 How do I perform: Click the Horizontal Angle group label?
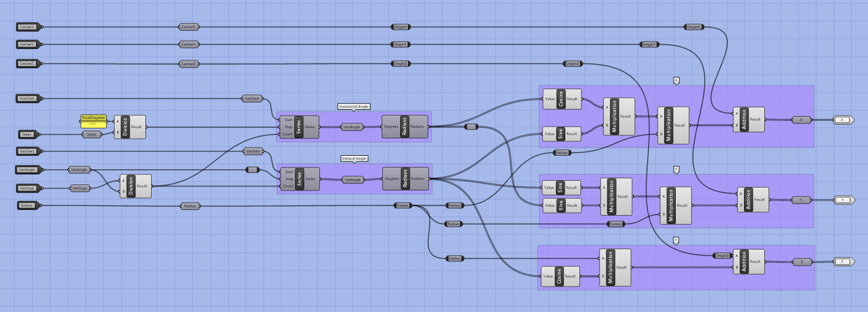click(354, 106)
